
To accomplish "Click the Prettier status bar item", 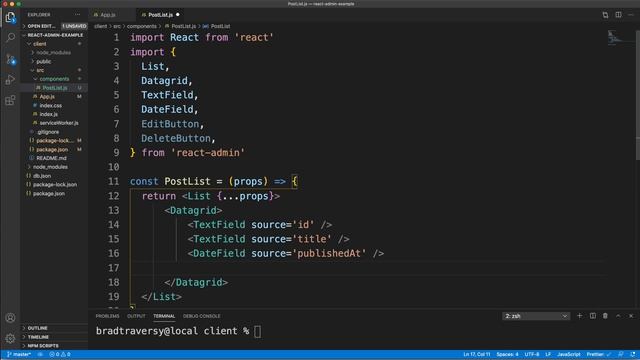I will (599, 354).
